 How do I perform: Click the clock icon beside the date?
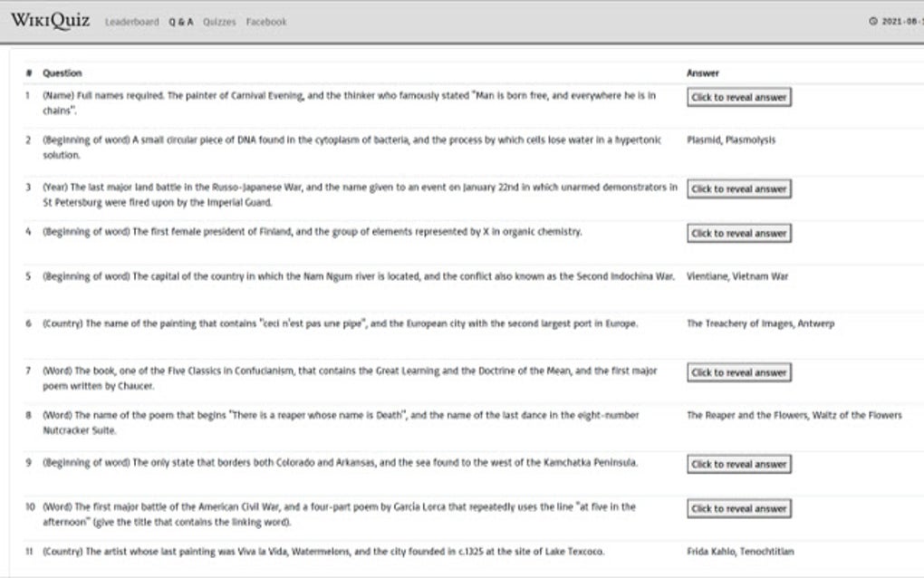point(873,22)
